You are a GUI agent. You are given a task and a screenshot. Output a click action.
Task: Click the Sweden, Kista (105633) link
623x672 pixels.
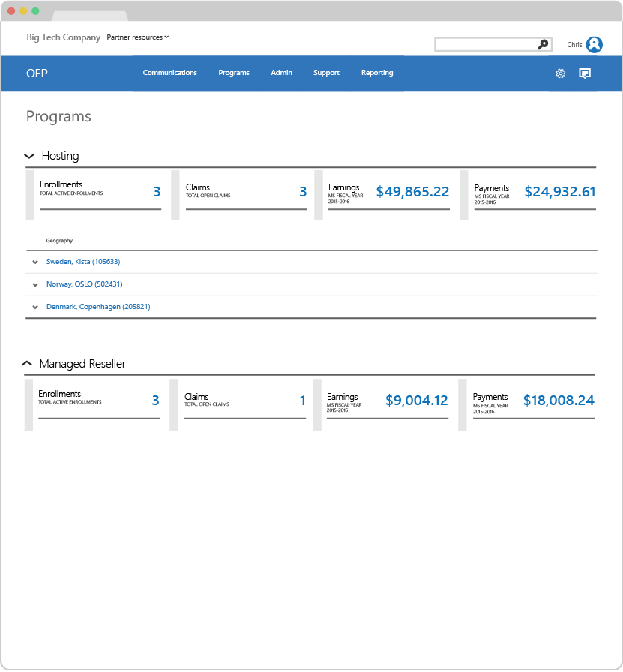click(x=83, y=262)
